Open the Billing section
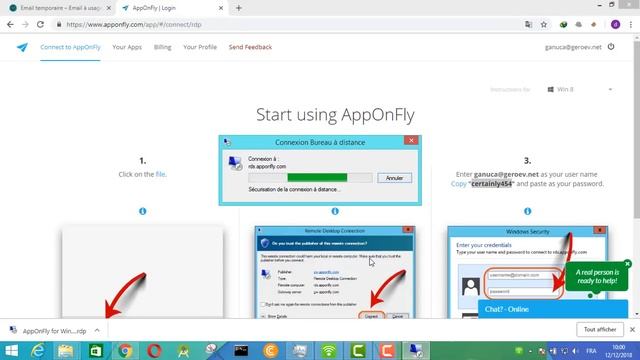 pyautogui.click(x=162, y=47)
